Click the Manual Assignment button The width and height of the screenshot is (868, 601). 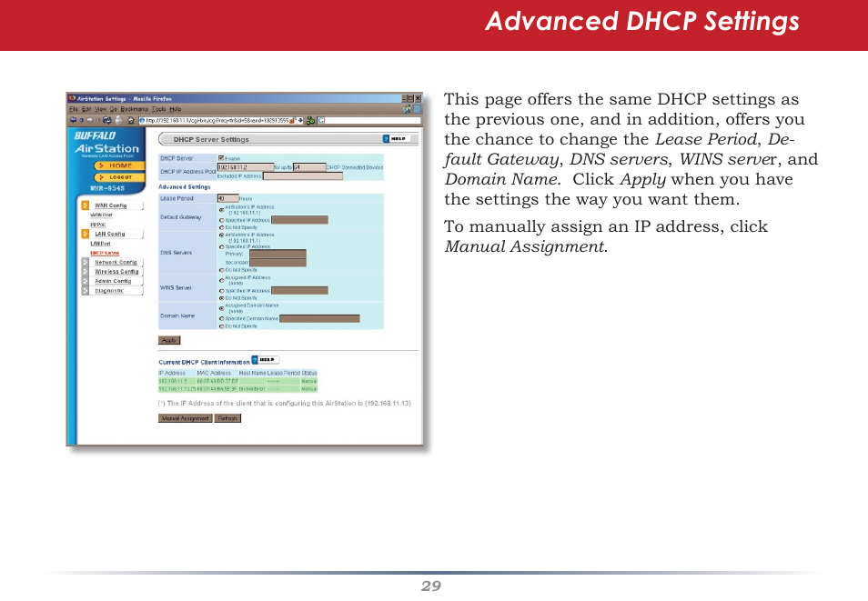[x=185, y=418]
